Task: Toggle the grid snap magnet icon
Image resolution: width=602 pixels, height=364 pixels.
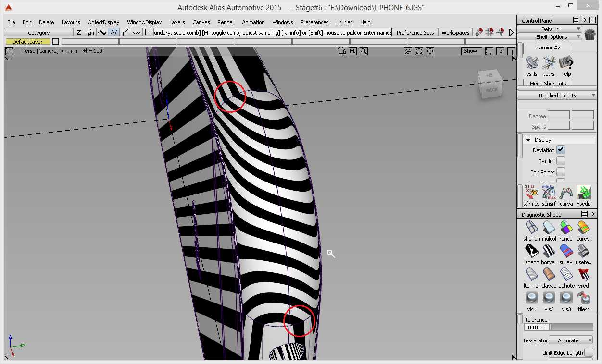Action: click(489, 33)
